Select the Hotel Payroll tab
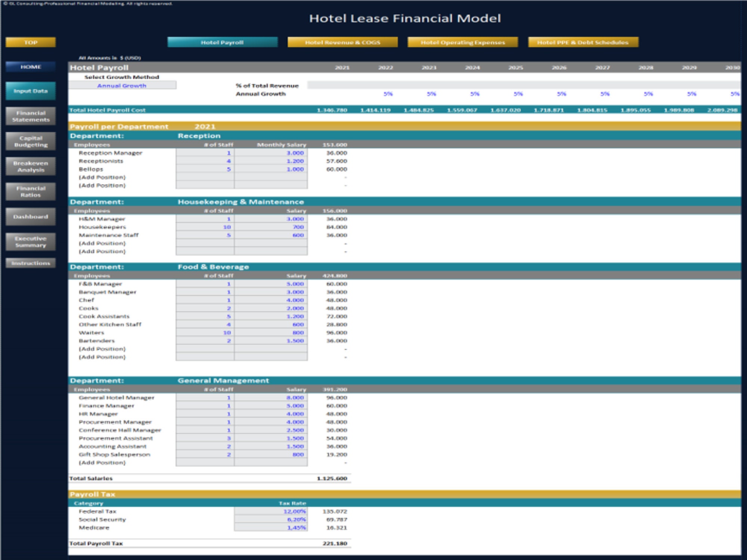 223,42
